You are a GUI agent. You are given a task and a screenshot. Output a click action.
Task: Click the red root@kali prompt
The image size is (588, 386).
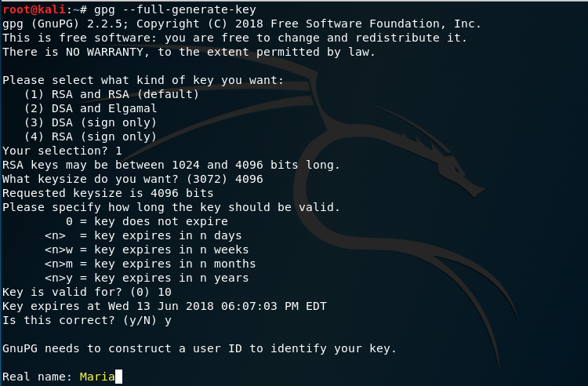(34, 9)
